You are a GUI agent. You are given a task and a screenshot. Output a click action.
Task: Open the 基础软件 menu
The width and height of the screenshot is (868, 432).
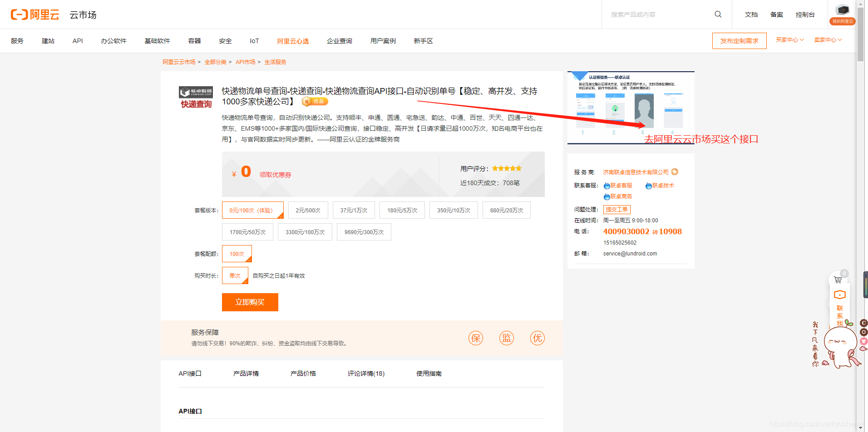point(157,41)
